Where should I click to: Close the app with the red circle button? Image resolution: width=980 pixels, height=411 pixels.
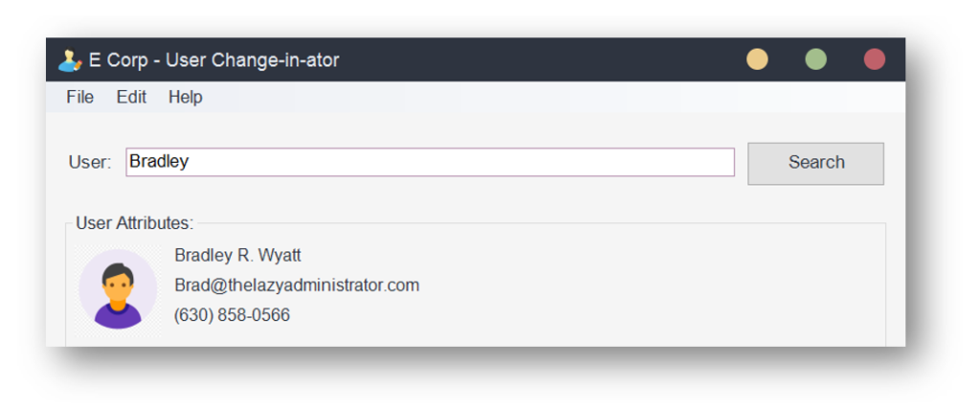pyautogui.click(x=875, y=59)
